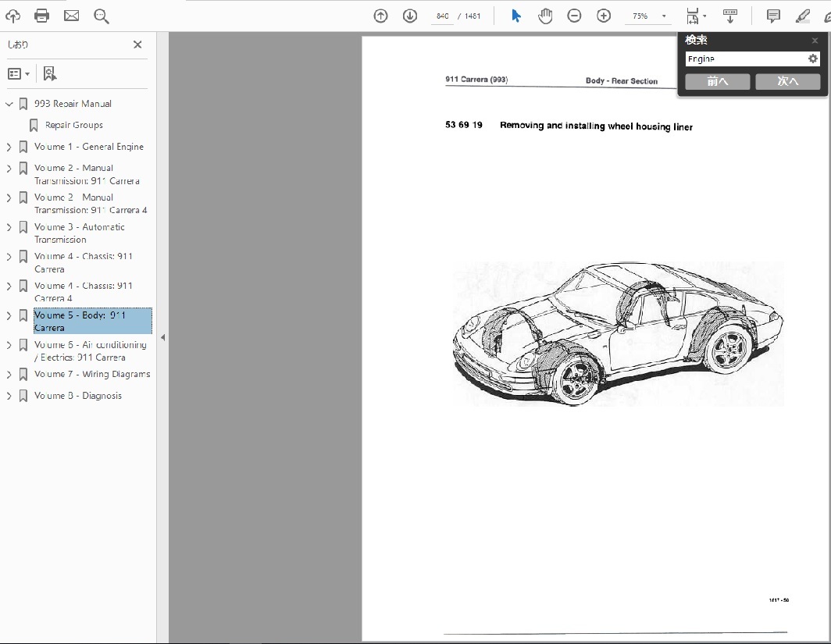Select the highlighter pen tool
This screenshot has width=831, height=644.
(802, 16)
